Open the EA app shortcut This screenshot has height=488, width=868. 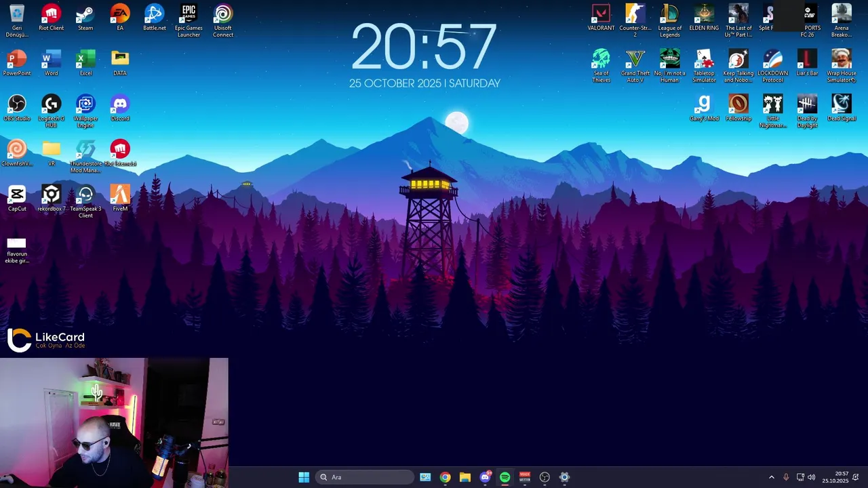click(120, 18)
